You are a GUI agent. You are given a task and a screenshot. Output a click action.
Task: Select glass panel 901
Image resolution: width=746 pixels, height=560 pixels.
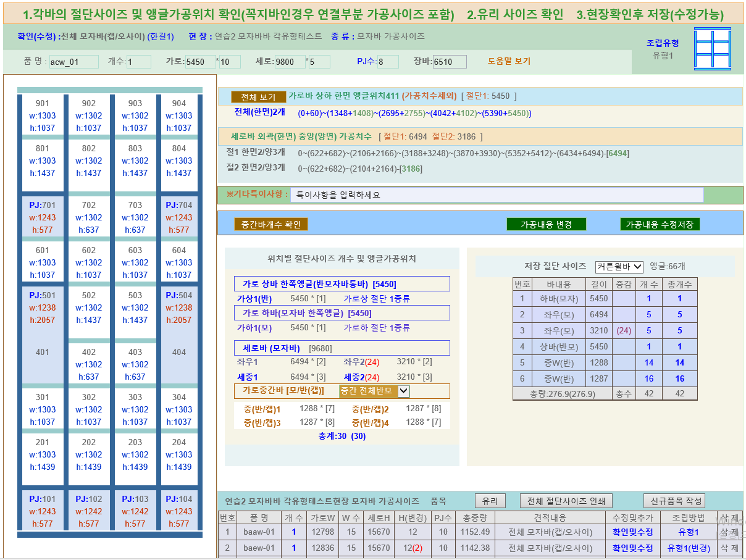click(x=43, y=115)
